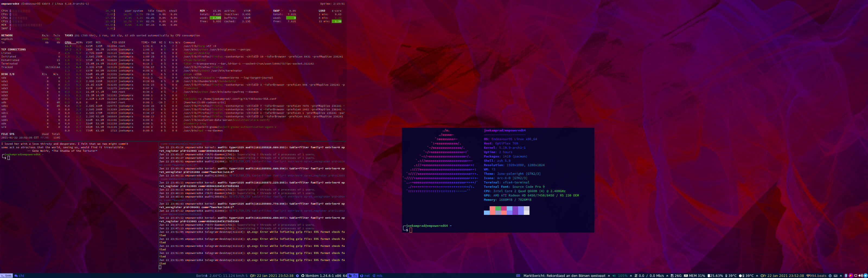Click the date block beside Berlin weather
The image size is (868, 278).
272,276
